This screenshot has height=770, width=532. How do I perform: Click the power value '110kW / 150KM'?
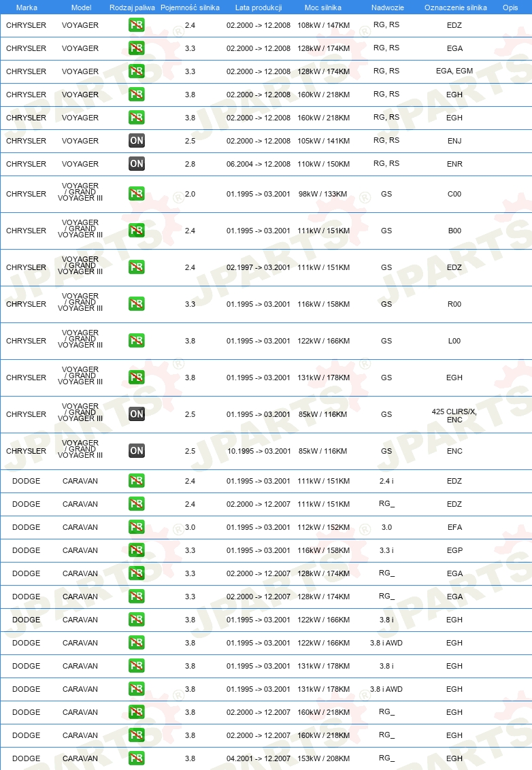coord(323,164)
